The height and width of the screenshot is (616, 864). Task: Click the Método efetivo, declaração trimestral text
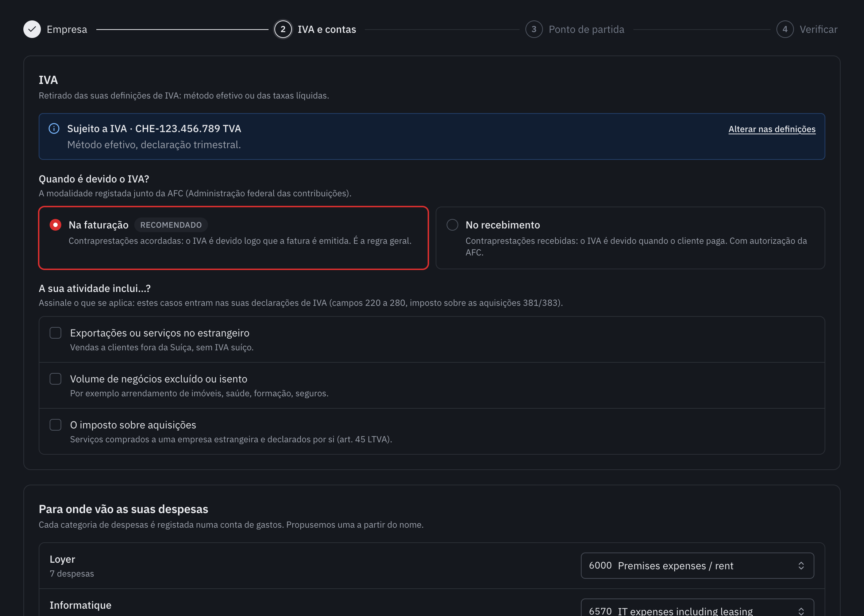[x=154, y=145]
